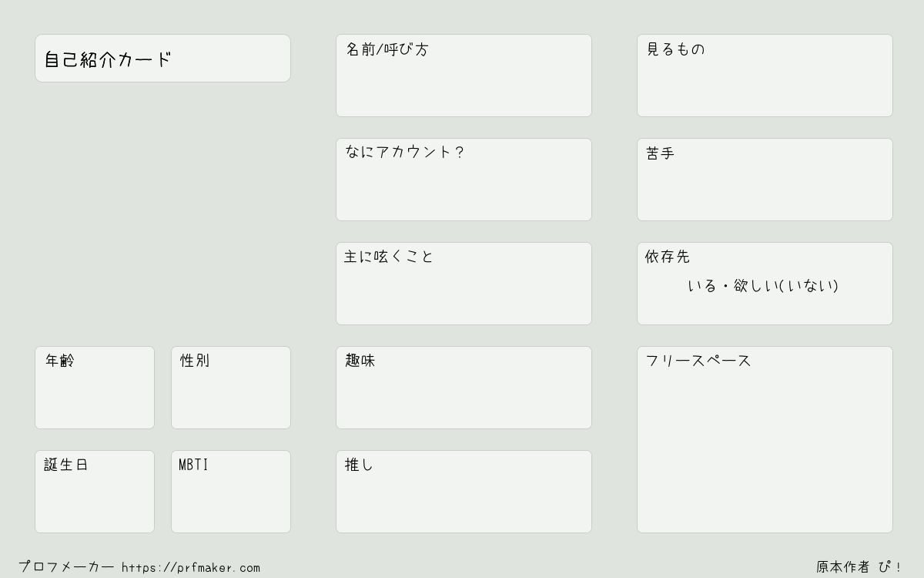The height and width of the screenshot is (578, 924).
Task: Choose the 欲しい option under 依存先
Action: [x=755, y=286]
